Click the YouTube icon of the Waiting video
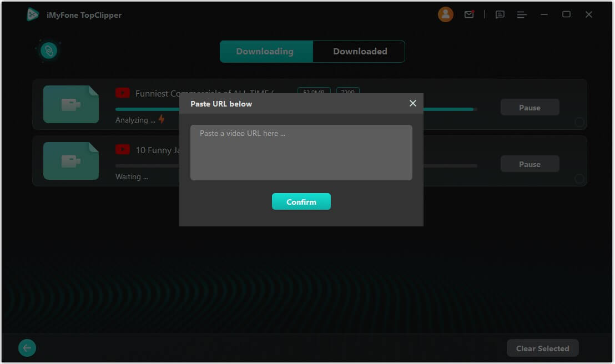Viewport: 615px width, 364px height. tap(123, 150)
